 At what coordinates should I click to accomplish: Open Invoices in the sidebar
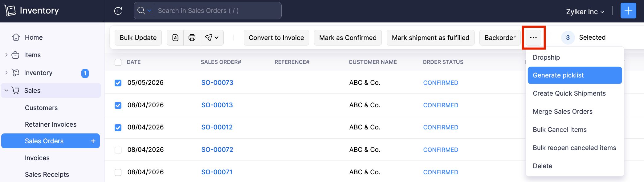37,158
